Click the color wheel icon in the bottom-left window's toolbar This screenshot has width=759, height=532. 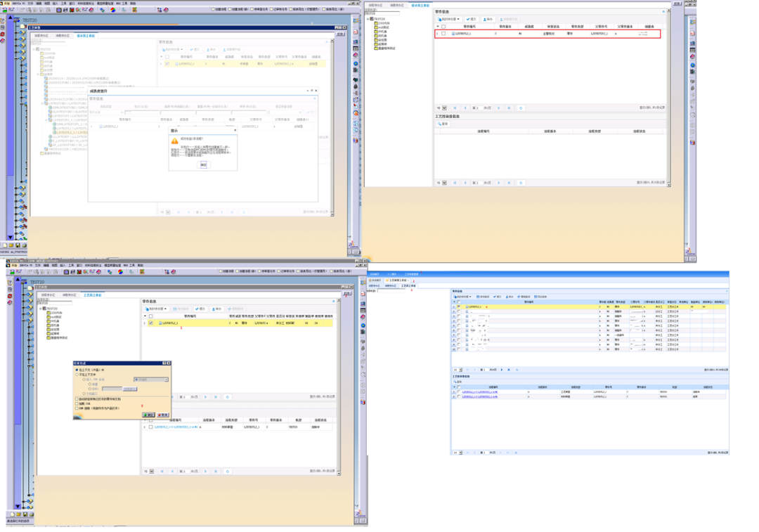pos(120,272)
